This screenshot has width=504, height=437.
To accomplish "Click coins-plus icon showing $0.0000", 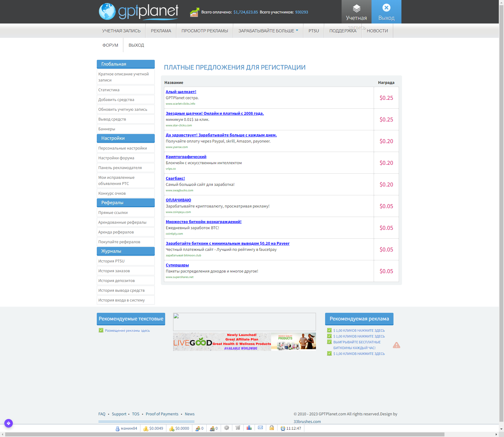I will [x=172, y=428].
